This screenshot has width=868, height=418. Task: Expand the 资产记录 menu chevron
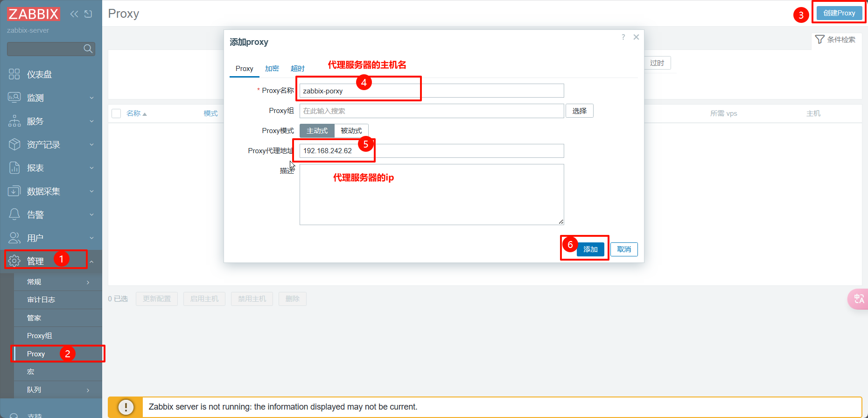point(91,144)
